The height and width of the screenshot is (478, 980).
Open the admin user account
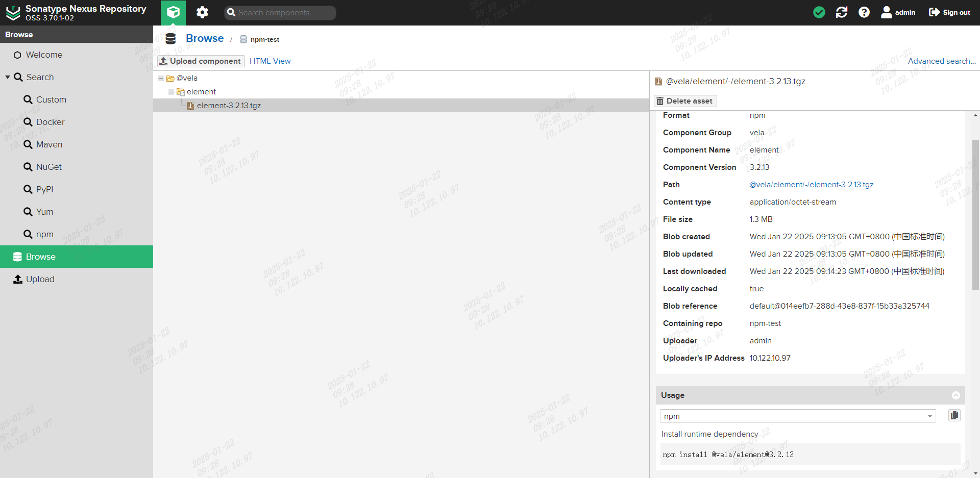coord(898,12)
